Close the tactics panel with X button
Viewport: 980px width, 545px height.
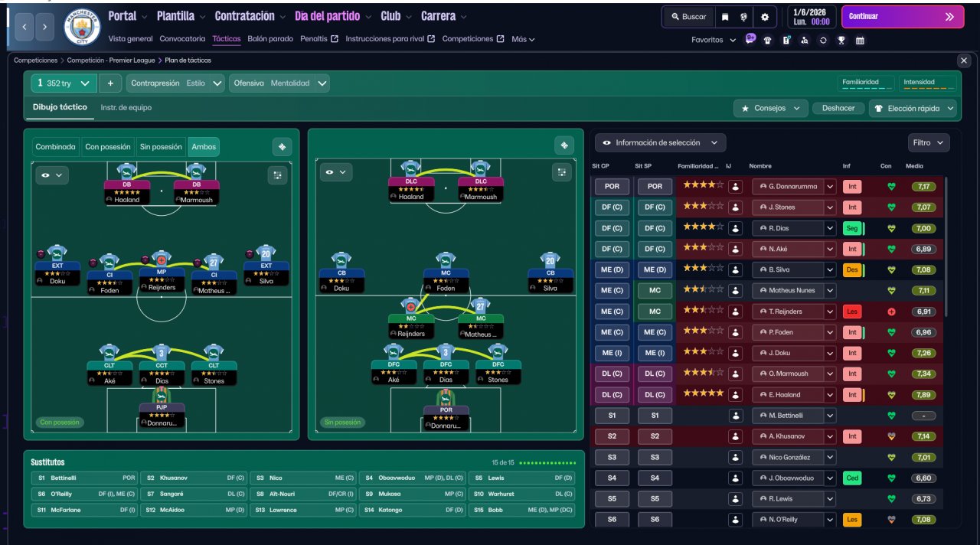pos(964,60)
